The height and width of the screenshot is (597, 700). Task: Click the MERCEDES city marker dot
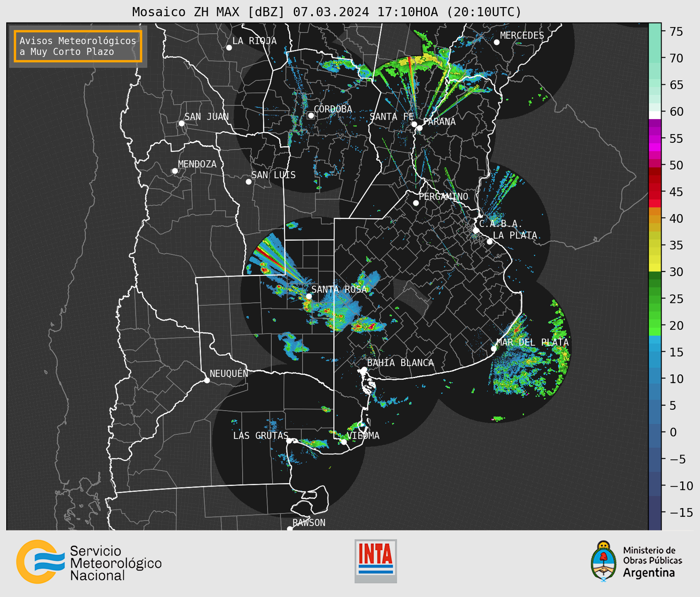tap(497, 42)
